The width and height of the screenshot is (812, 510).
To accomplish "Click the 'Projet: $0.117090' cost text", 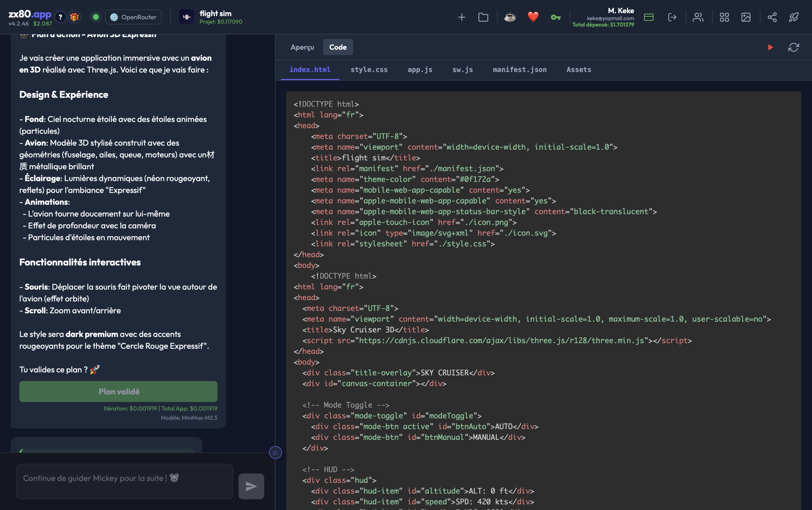I will 221,21.
